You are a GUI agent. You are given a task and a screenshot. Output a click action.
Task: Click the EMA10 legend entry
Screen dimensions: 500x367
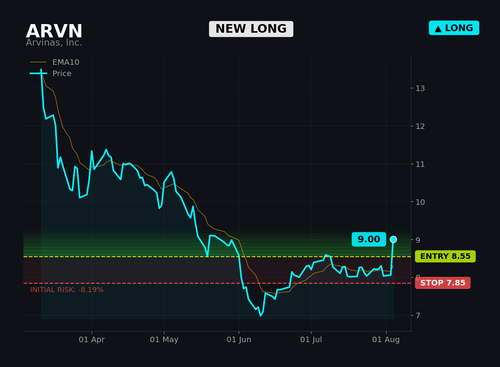(x=55, y=62)
